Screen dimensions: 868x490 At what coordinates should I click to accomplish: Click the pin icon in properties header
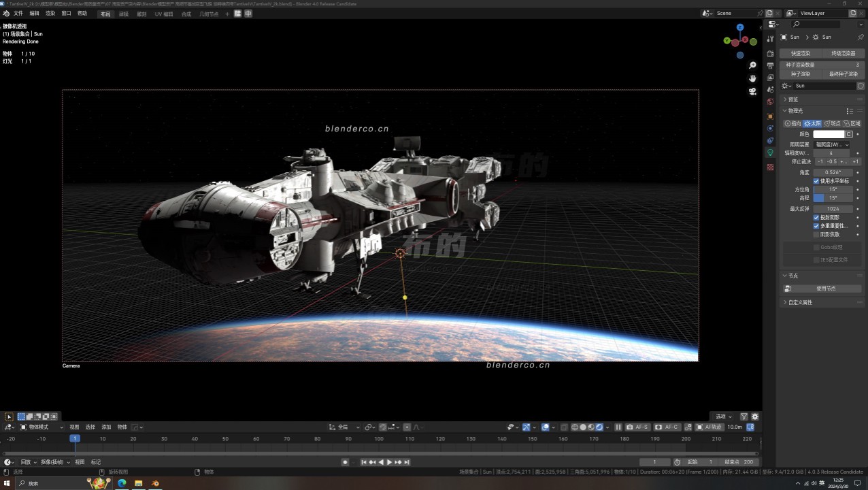pos(860,37)
